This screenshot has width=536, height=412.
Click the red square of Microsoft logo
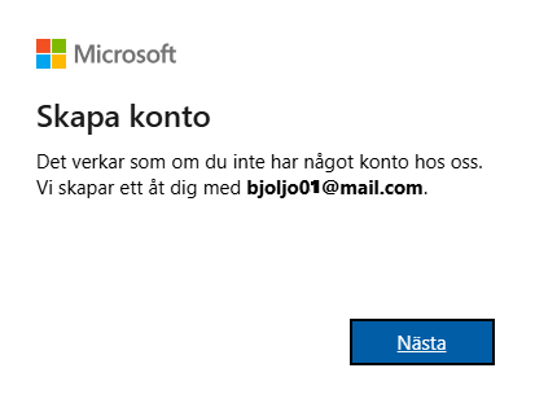[x=43, y=46]
